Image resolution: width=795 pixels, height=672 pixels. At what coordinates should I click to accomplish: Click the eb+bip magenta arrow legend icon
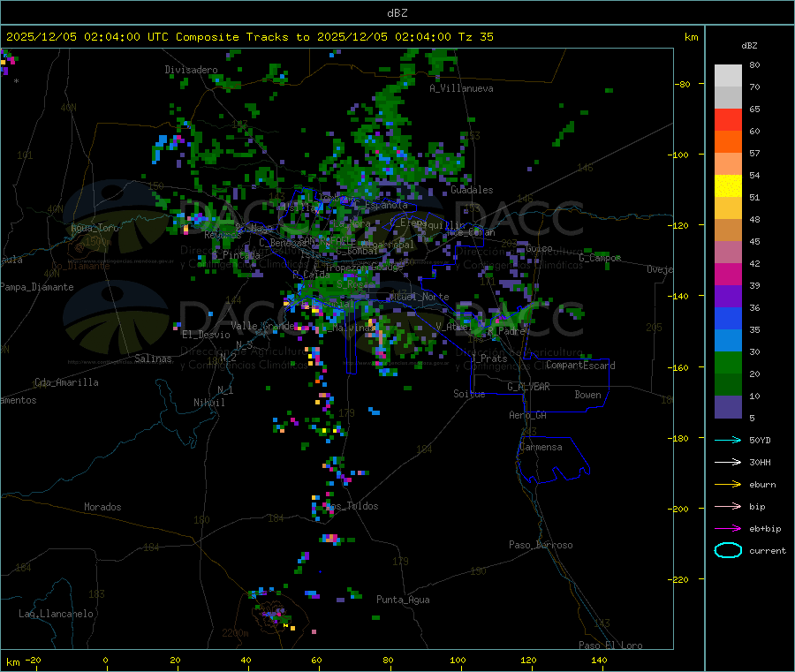pyautogui.click(x=728, y=529)
